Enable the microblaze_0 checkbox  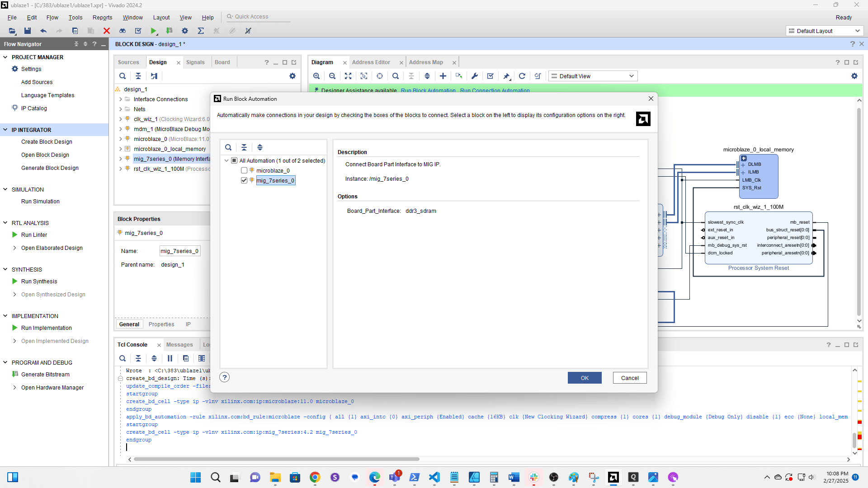[x=244, y=170]
